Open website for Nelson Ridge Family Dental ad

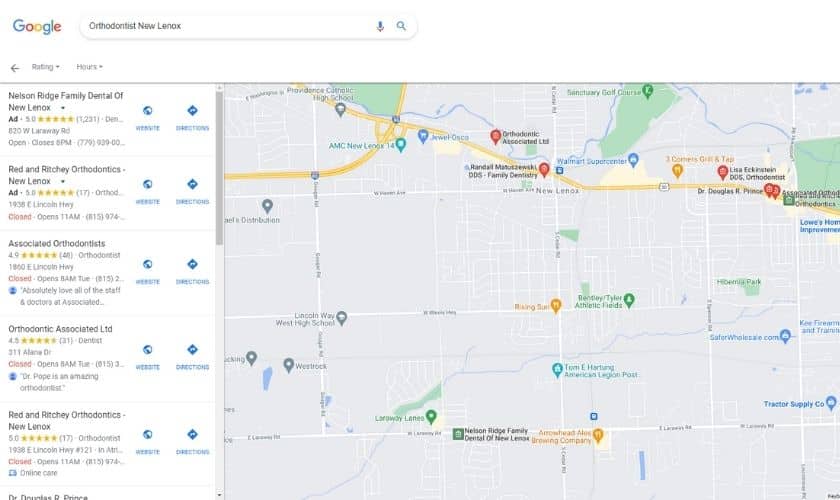(147, 118)
